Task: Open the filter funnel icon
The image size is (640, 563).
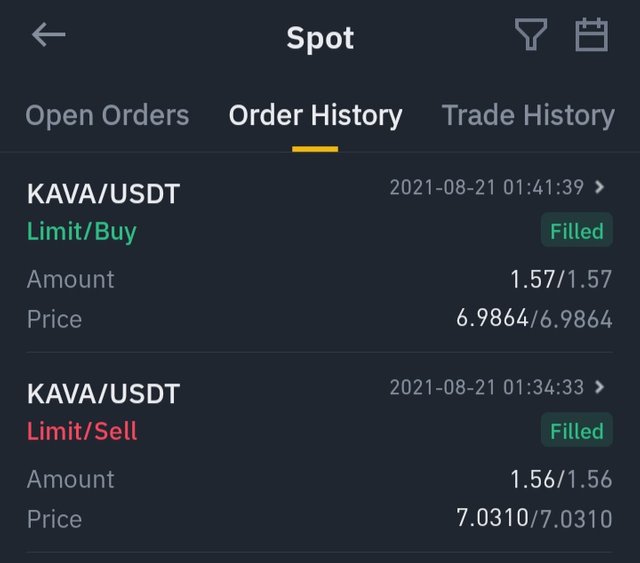Action: (x=531, y=35)
